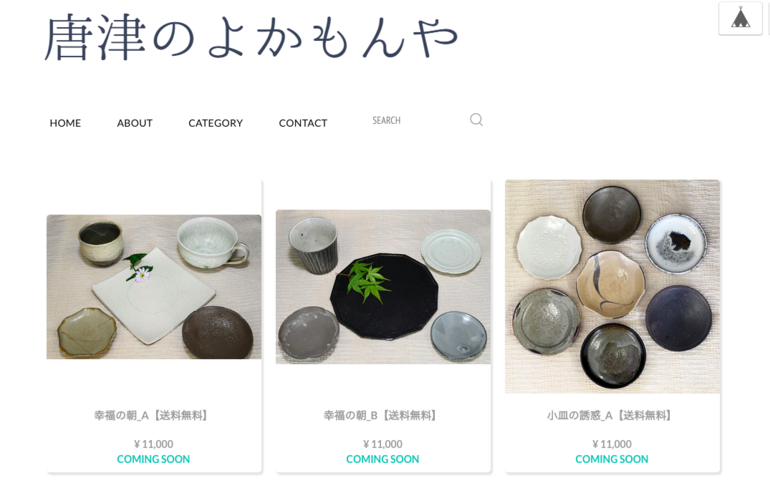Viewport: 770px width, 483px height.
Task: Click the search magnifier icon
Action: pos(476,120)
